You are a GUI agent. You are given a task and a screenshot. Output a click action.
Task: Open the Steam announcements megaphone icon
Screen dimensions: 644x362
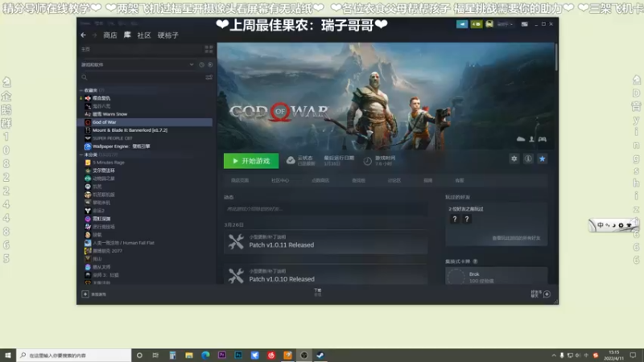pyautogui.click(x=462, y=24)
